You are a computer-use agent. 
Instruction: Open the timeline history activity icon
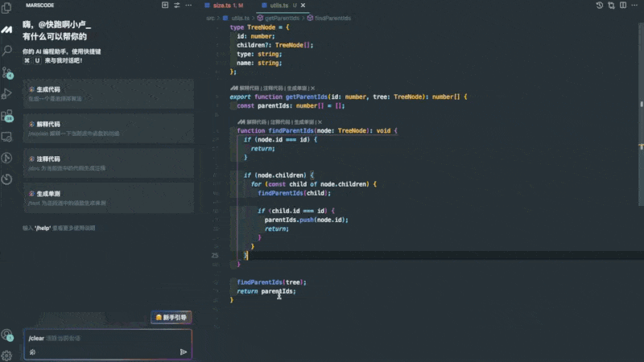pyautogui.click(x=6, y=179)
